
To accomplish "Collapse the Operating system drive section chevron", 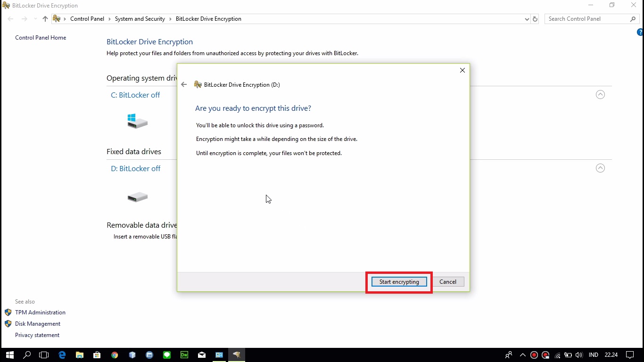I will tap(600, 95).
